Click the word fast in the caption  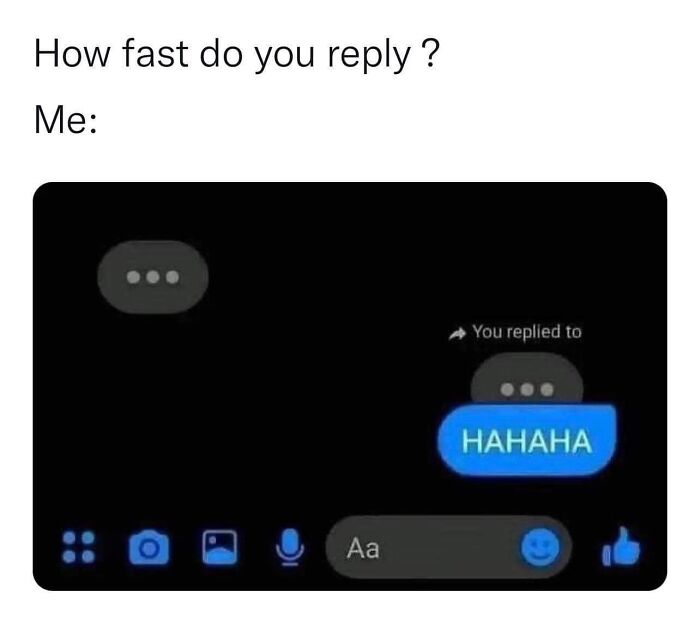tap(155, 53)
